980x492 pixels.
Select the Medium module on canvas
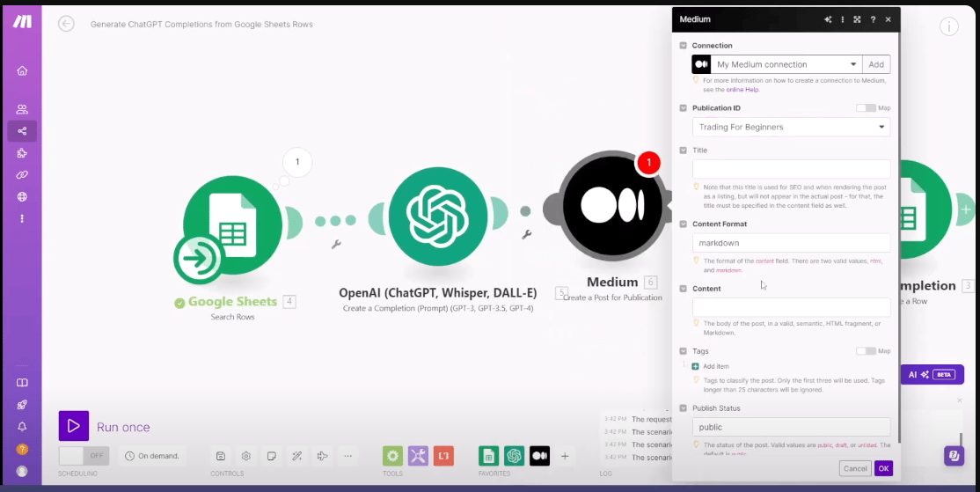point(612,206)
